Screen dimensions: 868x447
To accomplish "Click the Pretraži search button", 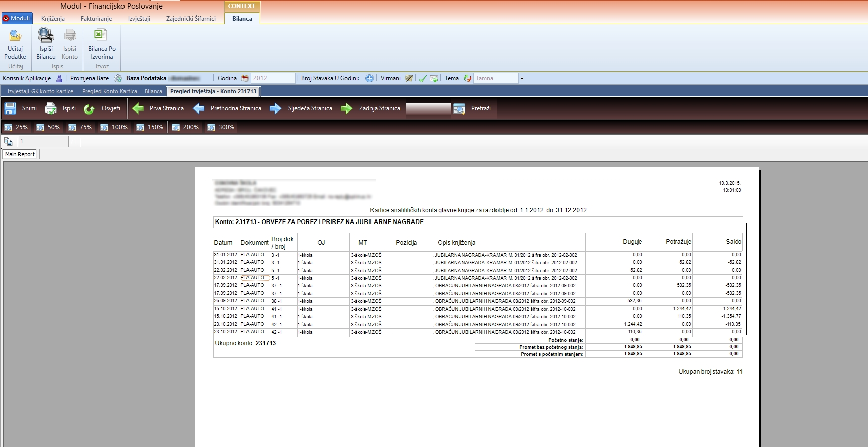I will pos(459,108).
